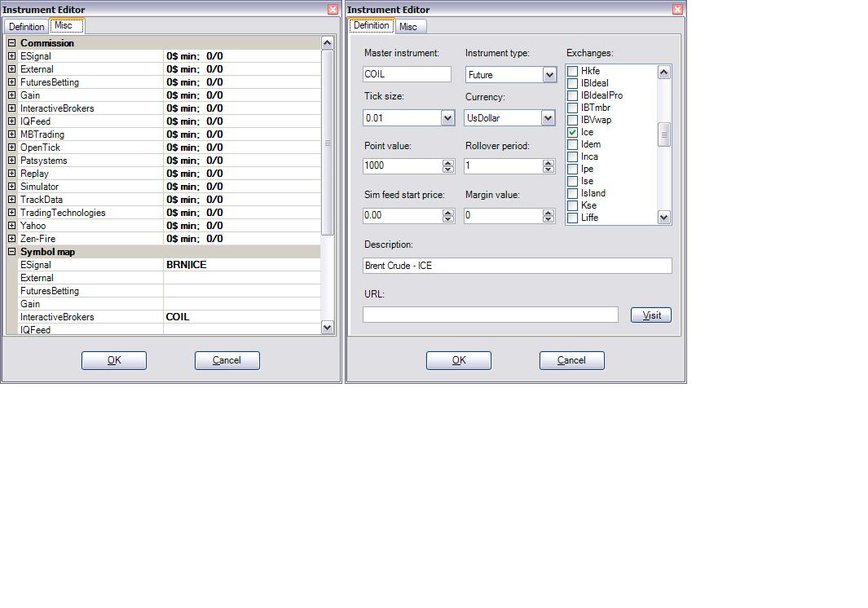Expand the TrackData commission row
The width and height of the screenshot is (868, 608).
pos(11,200)
